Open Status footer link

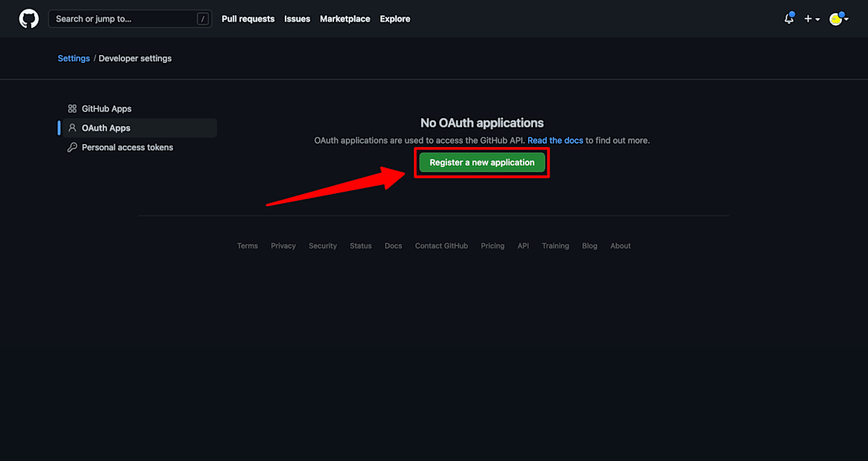[361, 246]
